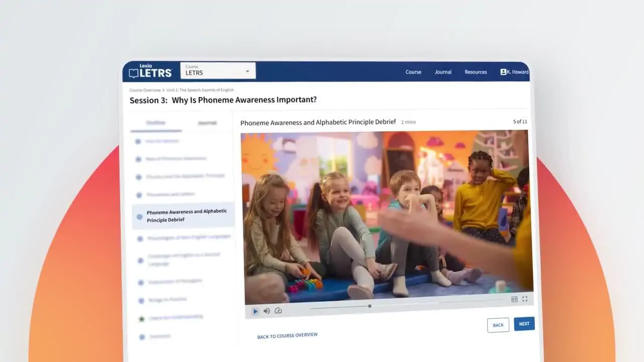644x362 pixels.
Task: Play the video
Action: 255,311
